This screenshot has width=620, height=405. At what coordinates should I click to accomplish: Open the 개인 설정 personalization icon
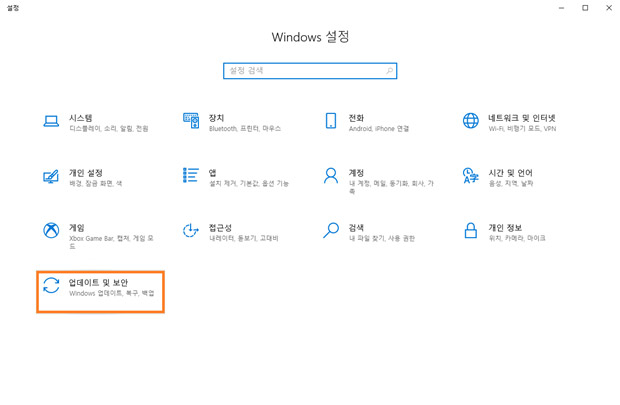point(51,176)
